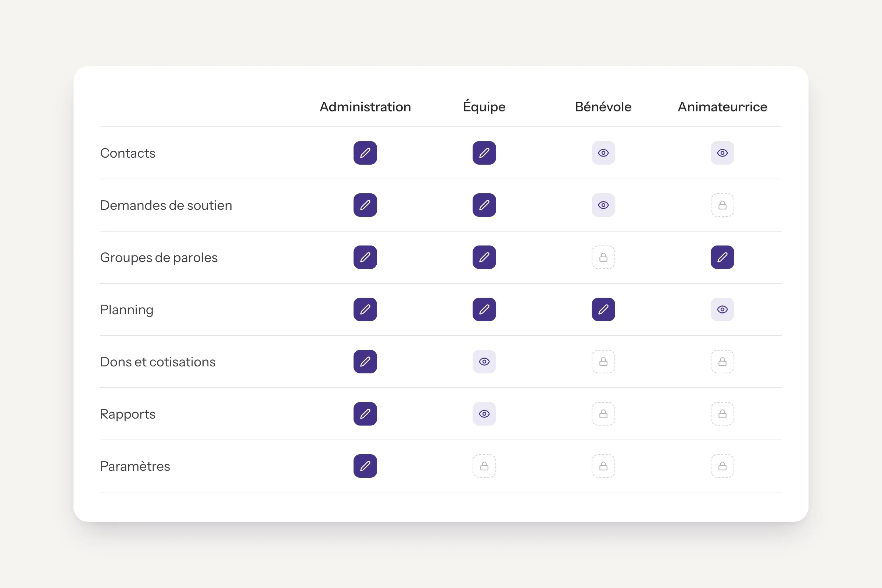
Task: Select the Animateur·rice column header
Action: pos(722,107)
